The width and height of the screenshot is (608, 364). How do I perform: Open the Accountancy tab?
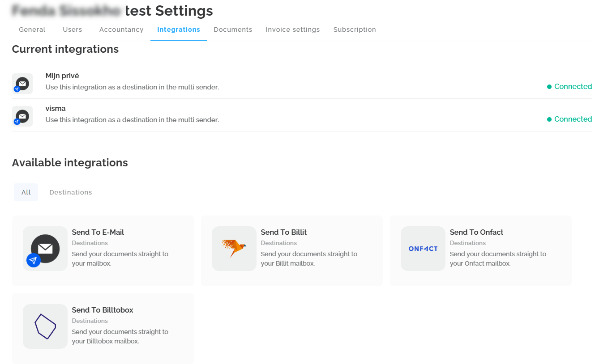click(x=121, y=30)
